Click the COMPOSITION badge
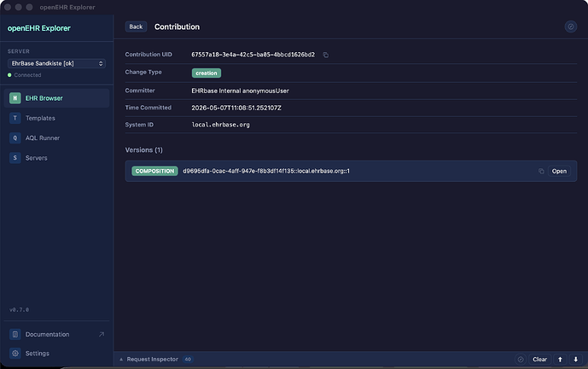 (x=154, y=171)
